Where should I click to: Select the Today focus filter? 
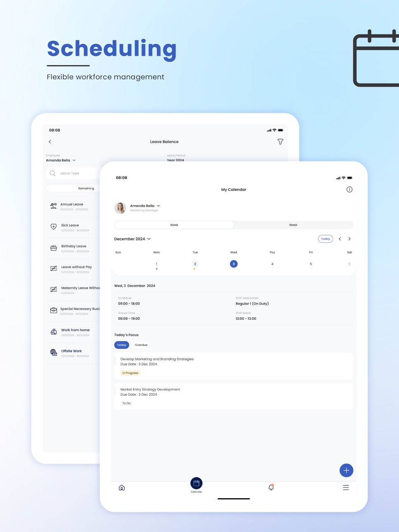tap(122, 345)
